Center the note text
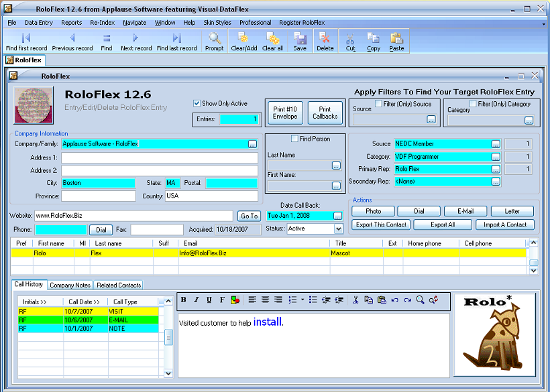This screenshot has width=550, height=392. click(x=265, y=300)
